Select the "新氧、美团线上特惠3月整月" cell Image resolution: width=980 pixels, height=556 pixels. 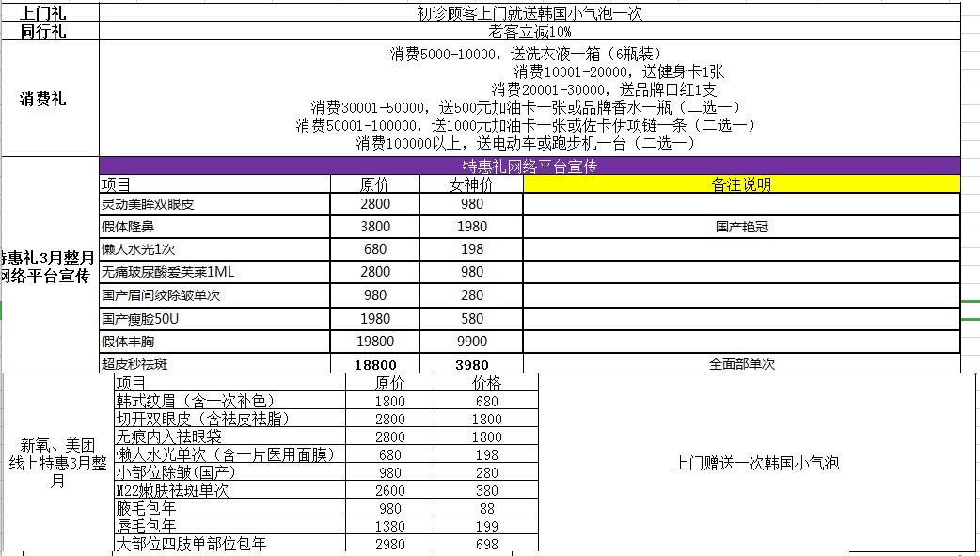pyautogui.click(x=57, y=462)
